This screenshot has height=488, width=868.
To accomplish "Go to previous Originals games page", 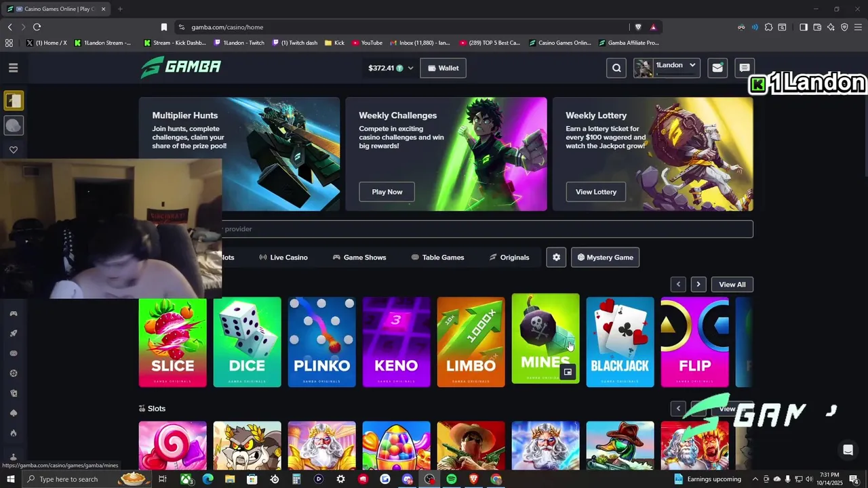I will point(678,285).
